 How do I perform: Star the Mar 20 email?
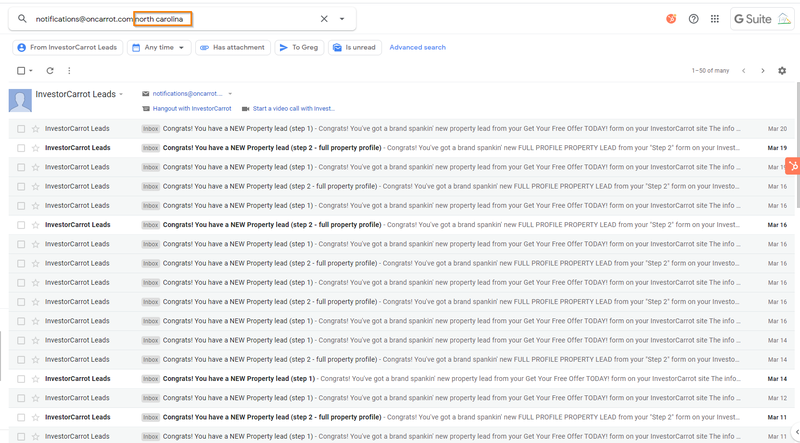[35, 129]
